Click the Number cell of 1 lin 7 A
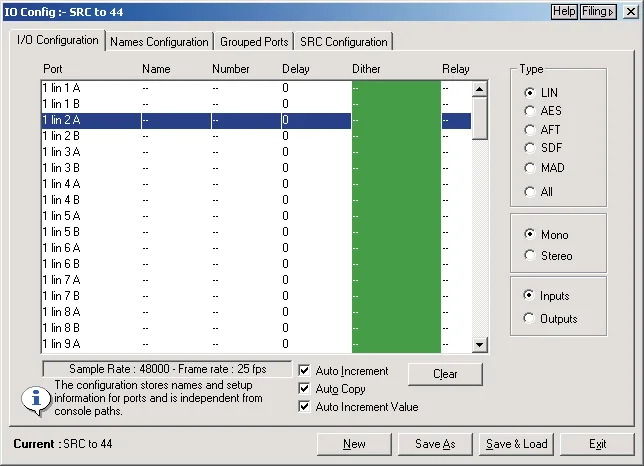 246,280
